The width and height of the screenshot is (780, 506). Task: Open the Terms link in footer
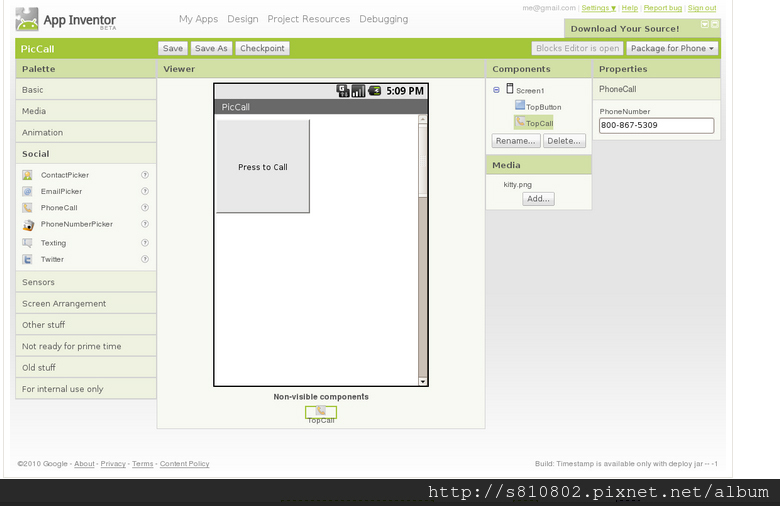click(142, 464)
